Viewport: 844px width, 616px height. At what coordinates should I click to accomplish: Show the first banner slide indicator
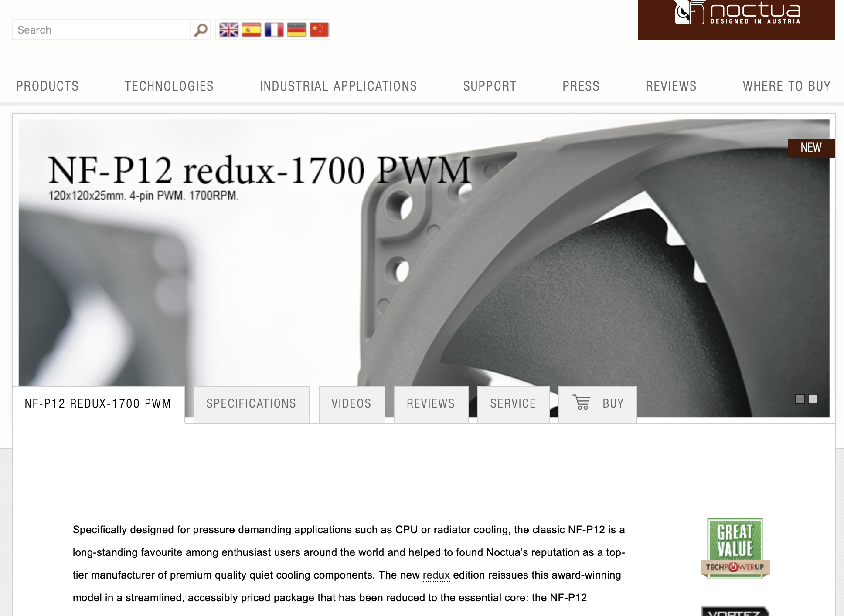800,399
